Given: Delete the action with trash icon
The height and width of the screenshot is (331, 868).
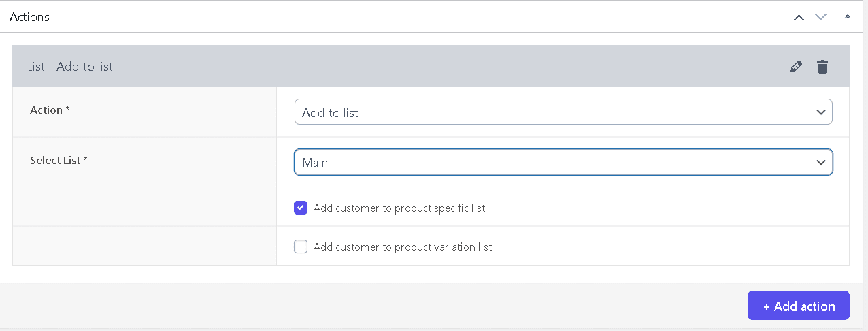Looking at the screenshot, I should [x=822, y=67].
